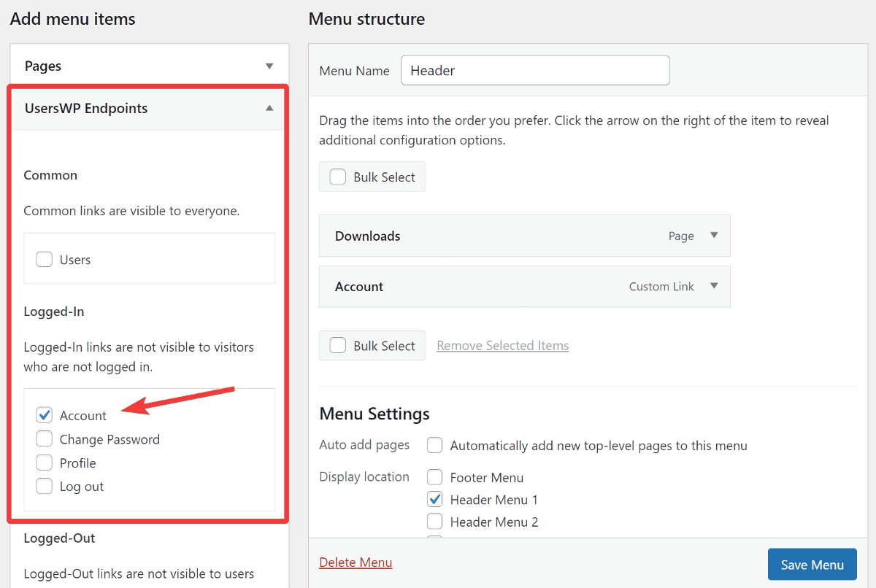Check the Users checkbox
The width and height of the screenshot is (876, 588).
45,260
